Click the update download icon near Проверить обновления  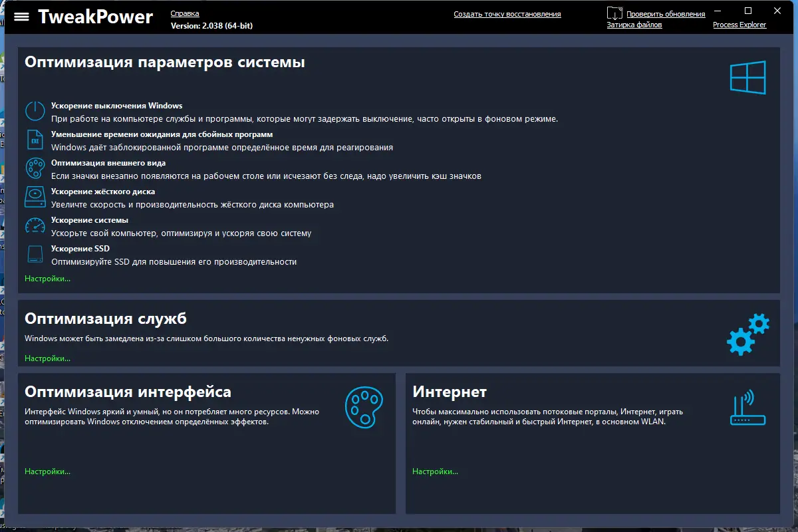coord(615,13)
